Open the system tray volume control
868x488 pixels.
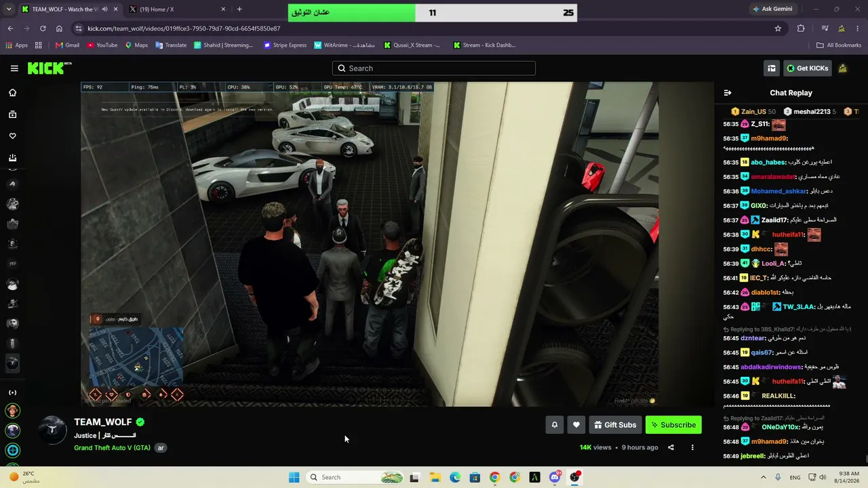click(x=823, y=477)
